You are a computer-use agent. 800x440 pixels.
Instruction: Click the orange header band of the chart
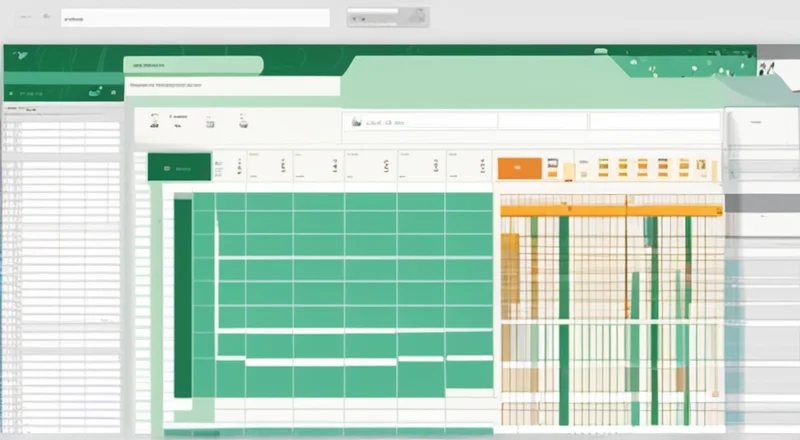pos(610,211)
